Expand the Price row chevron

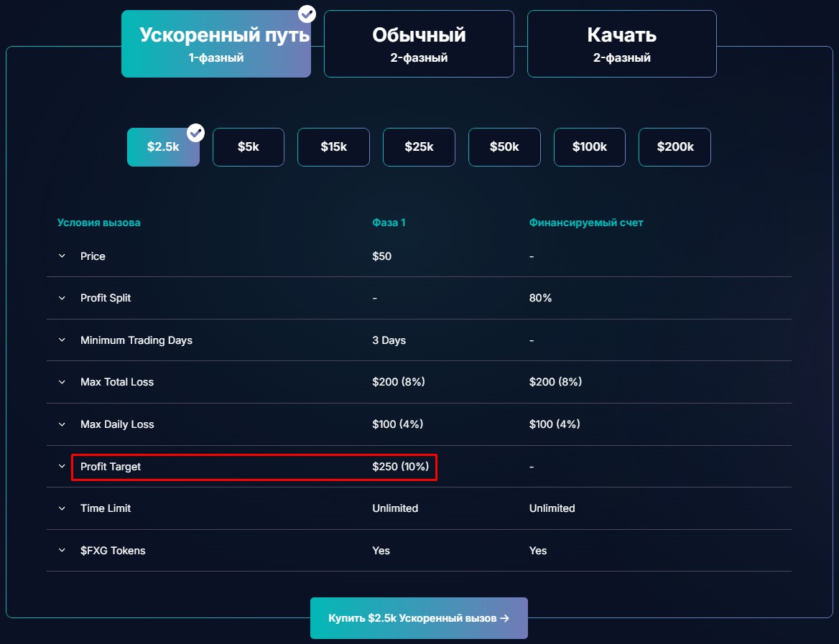[x=62, y=256]
